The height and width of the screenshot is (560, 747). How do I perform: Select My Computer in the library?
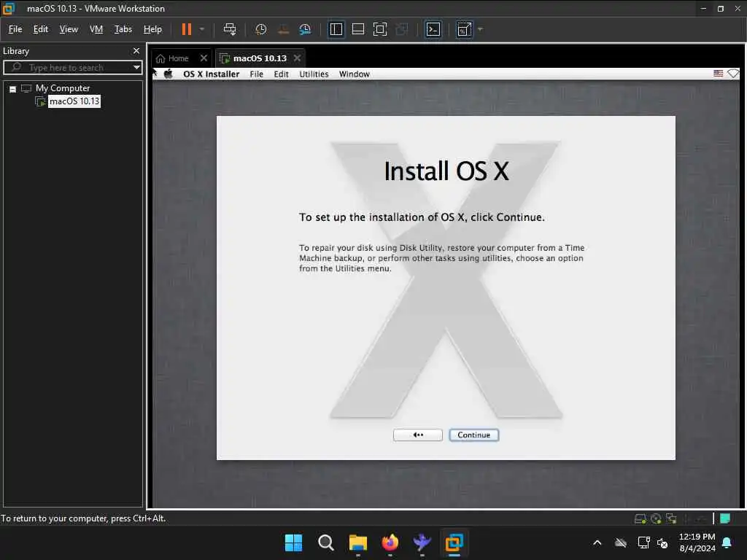[63, 88]
